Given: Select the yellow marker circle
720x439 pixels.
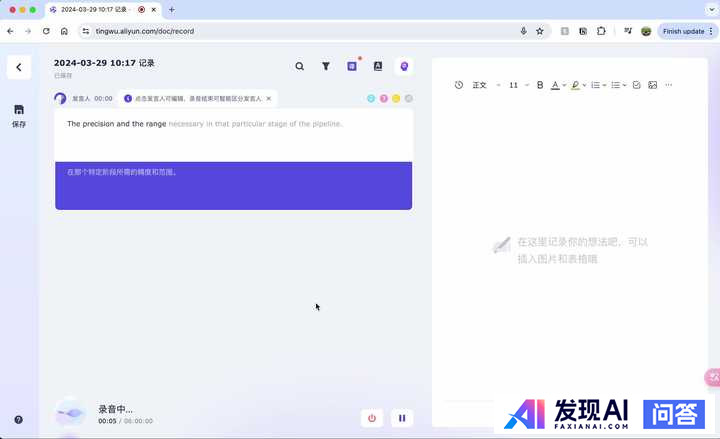Looking at the screenshot, I should click(396, 98).
